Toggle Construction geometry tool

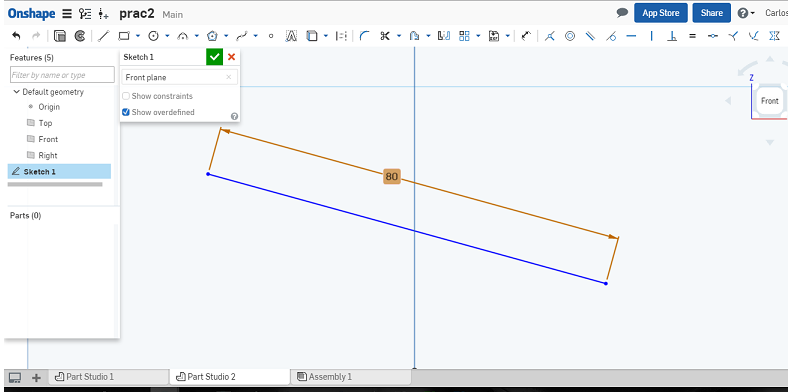[341, 36]
